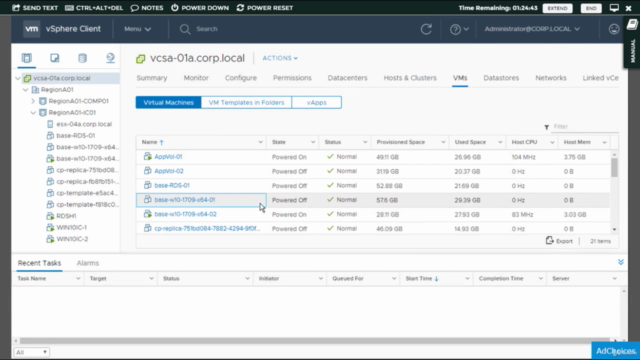
Task: Click the Filter input field
Action: tap(585, 127)
